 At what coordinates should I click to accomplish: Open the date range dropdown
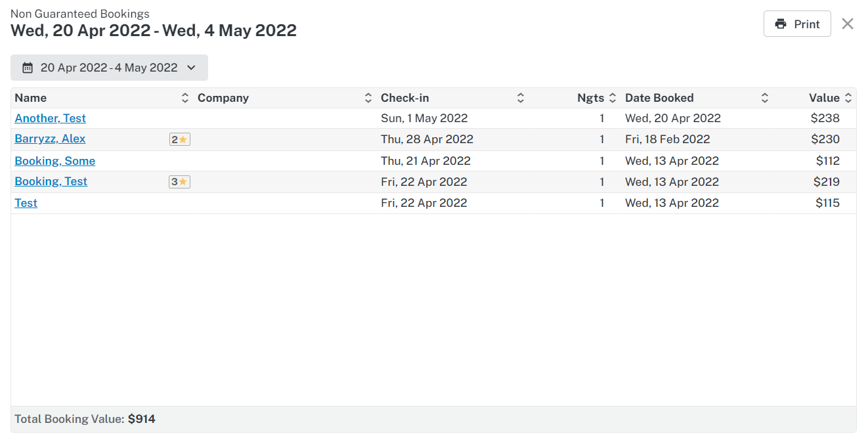pos(109,68)
